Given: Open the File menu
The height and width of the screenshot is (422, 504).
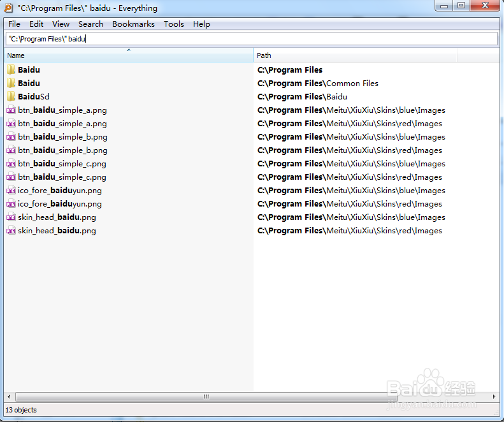Looking at the screenshot, I should click(14, 24).
